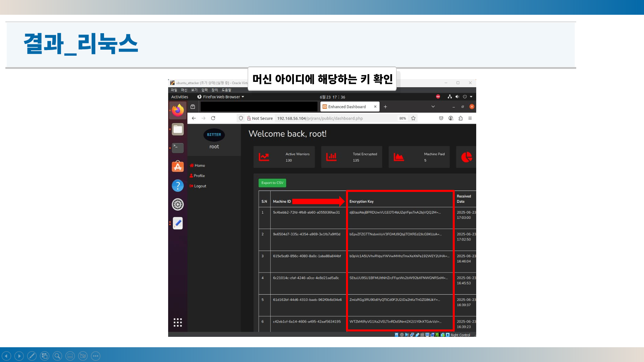644x362 pixels.
Task: Click Logout in the sidebar
Action: [200, 186]
